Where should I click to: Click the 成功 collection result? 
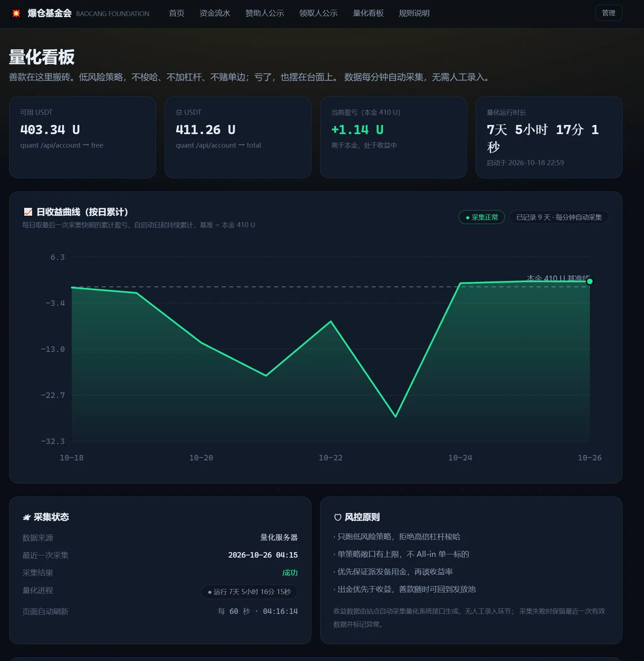point(290,573)
